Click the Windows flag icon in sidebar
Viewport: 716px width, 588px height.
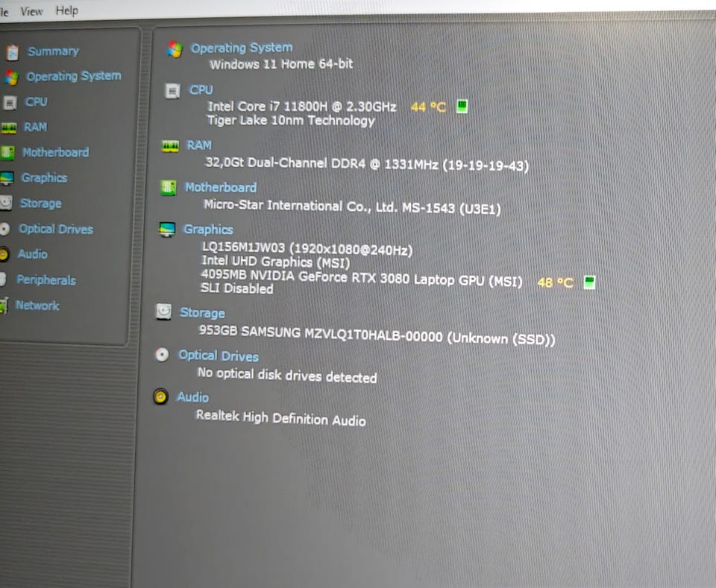pos(11,78)
